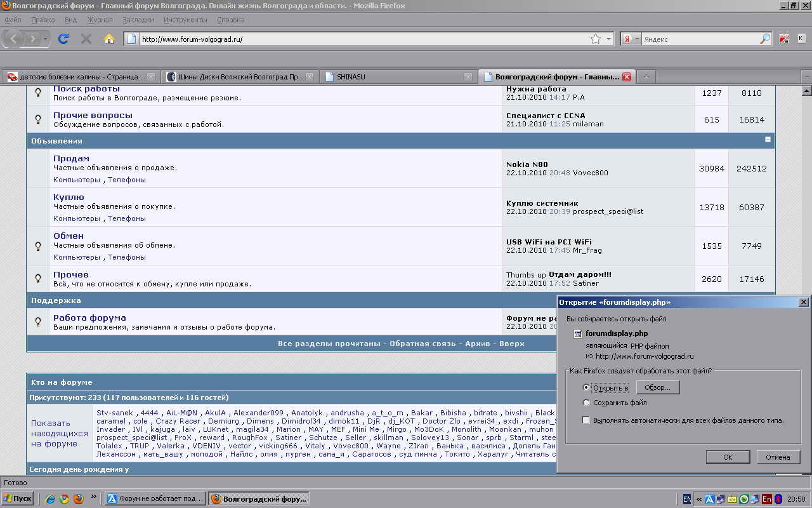Screen dimensions: 812x508
Task: Open the URL bar history dropdown arrow
Action: tap(609, 39)
